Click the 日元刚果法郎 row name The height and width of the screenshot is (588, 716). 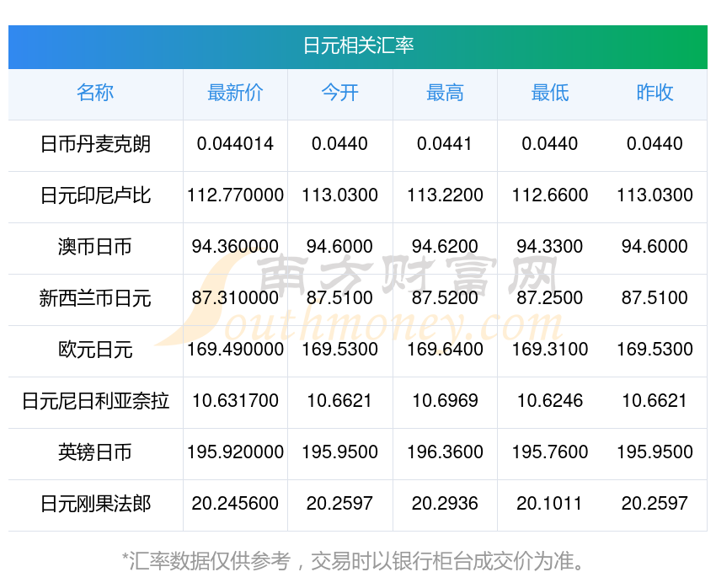(x=95, y=504)
